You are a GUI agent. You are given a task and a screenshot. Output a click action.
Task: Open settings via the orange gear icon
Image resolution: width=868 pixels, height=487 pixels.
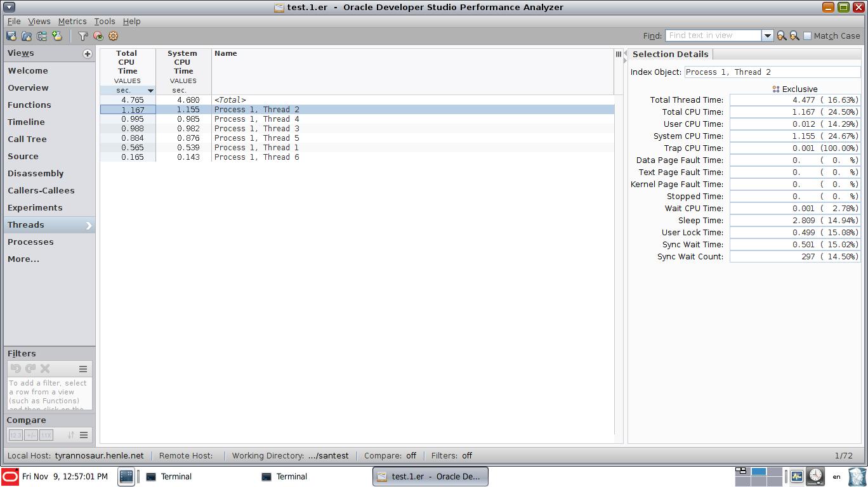(x=113, y=36)
